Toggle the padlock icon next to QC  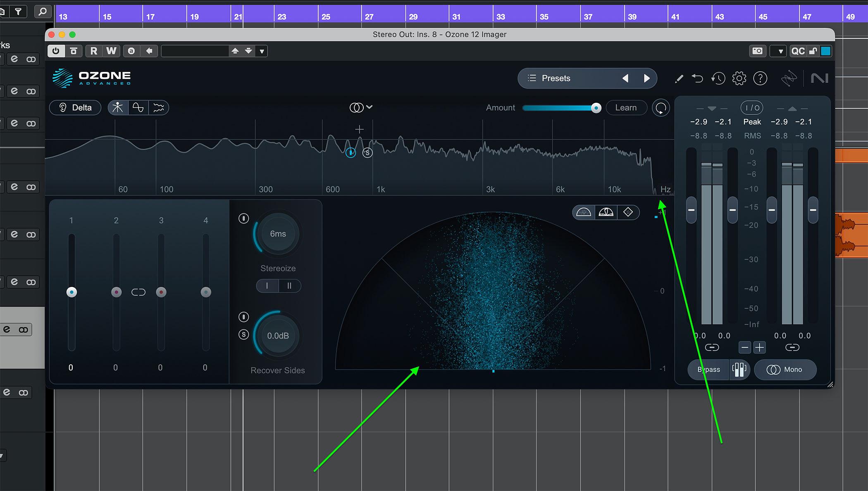[813, 51]
